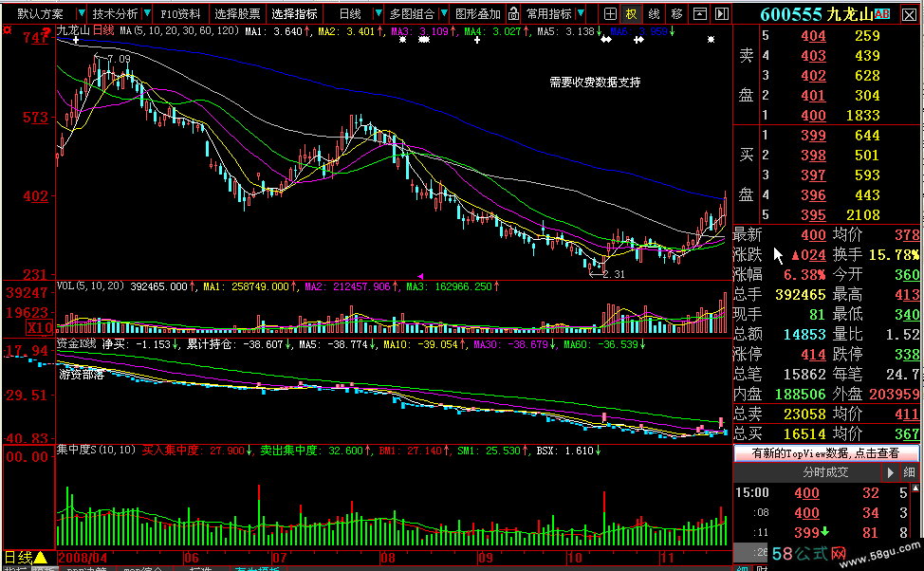Viewport: 924px width, 571px height.
Task: Click the right arrow beside 分时成交
Action: tap(890, 472)
